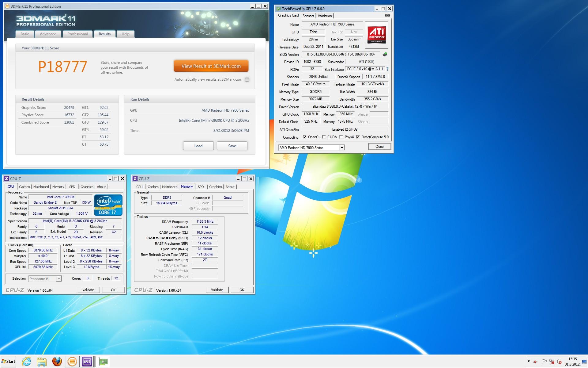
Task: Click the CAS# Latency 10.0 clocks value
Action: click(205, 233)
